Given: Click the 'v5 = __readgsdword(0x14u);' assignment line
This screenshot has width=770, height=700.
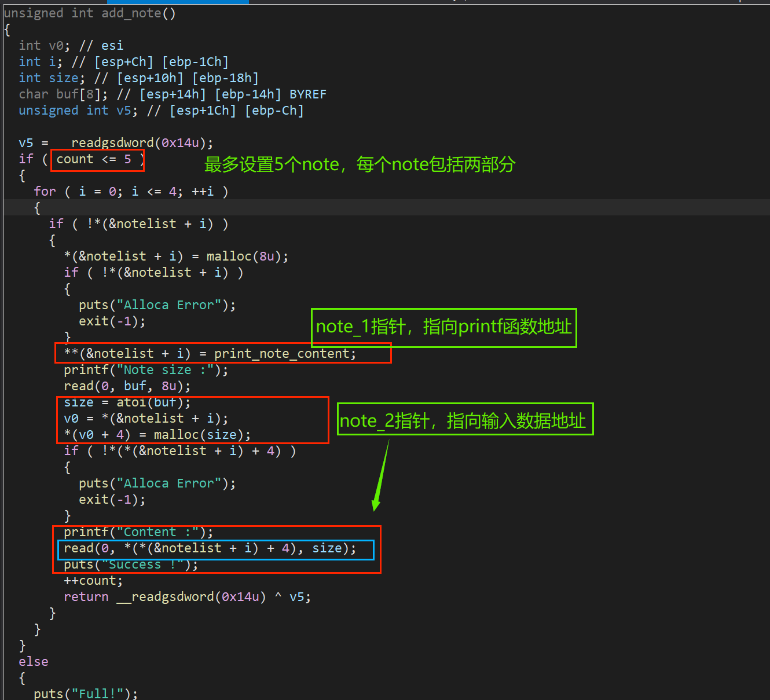Looking at the screenshot, I should [116, 142].
